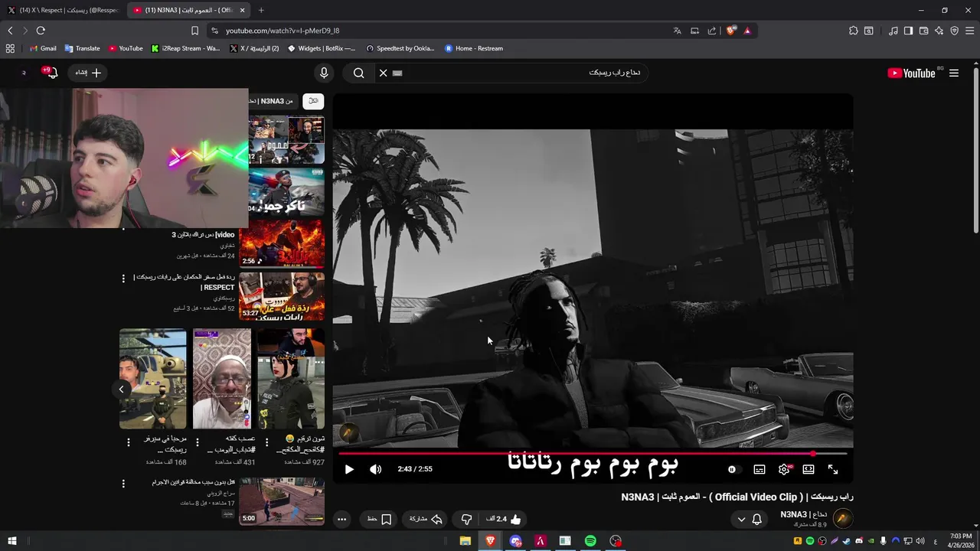Open the Brave VPN shield icon
The width and height of the screenshot is (980, 551).
[x=955, y=31]
